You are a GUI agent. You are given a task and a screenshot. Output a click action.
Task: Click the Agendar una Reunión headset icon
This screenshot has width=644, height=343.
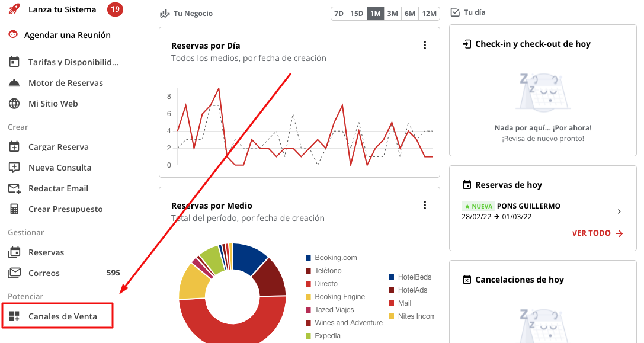[x=13, y=34]
